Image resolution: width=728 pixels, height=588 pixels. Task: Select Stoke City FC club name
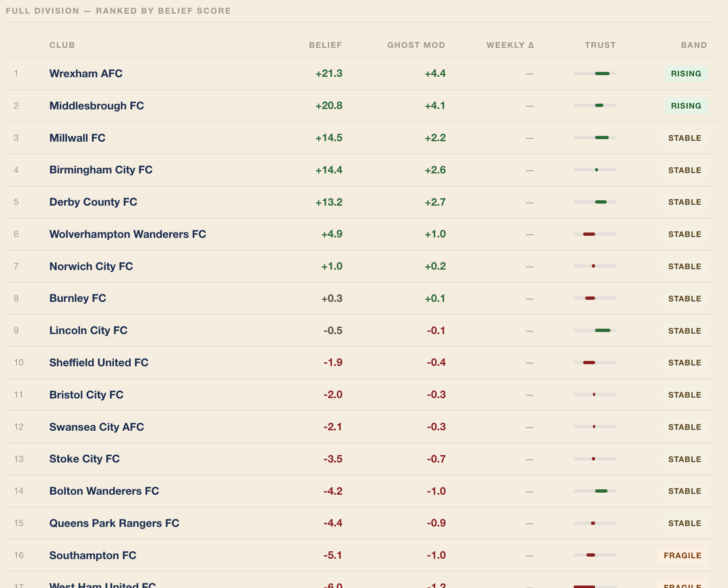click(x=85, y=459)
